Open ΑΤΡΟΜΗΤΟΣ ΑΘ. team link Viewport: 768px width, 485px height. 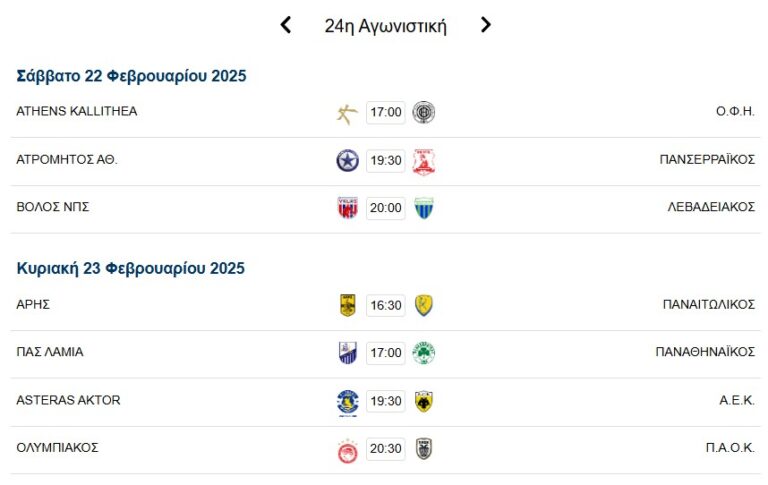pos(67,159)
